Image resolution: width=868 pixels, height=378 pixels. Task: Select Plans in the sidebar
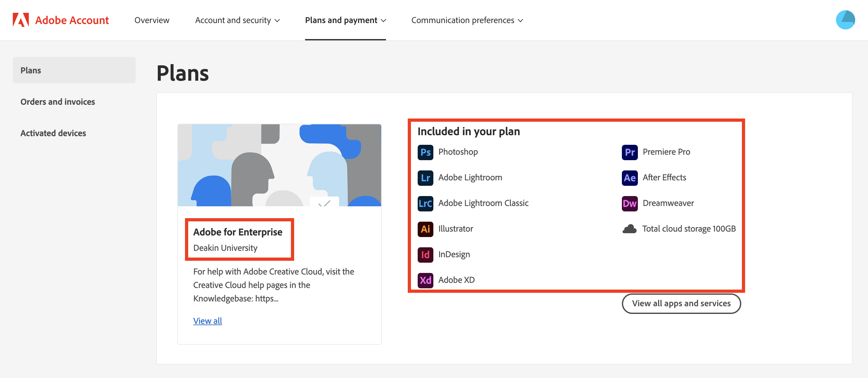[x=74, y=70]
